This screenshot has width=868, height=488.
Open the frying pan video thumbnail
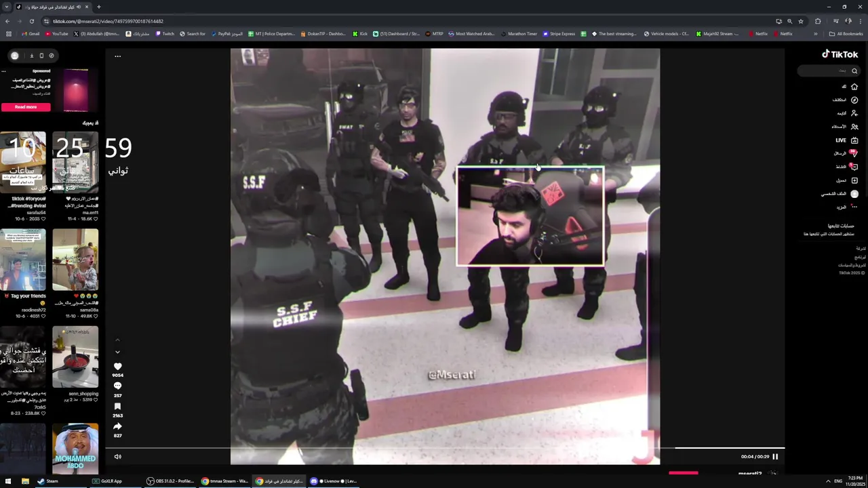pos(75,358)
